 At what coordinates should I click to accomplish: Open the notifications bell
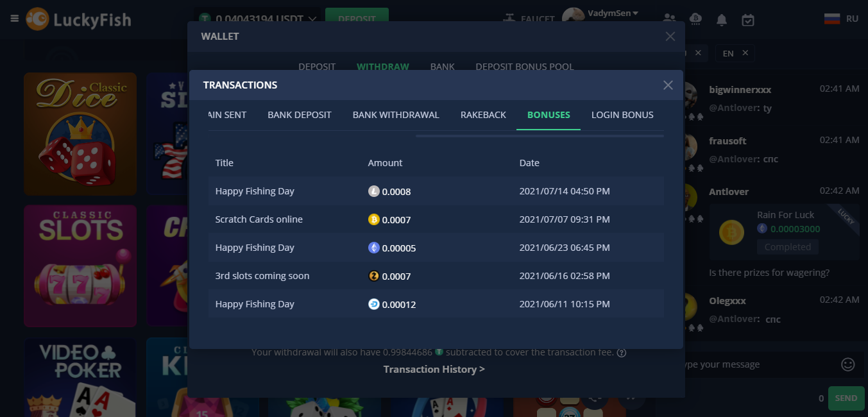[x=722, y=20]
